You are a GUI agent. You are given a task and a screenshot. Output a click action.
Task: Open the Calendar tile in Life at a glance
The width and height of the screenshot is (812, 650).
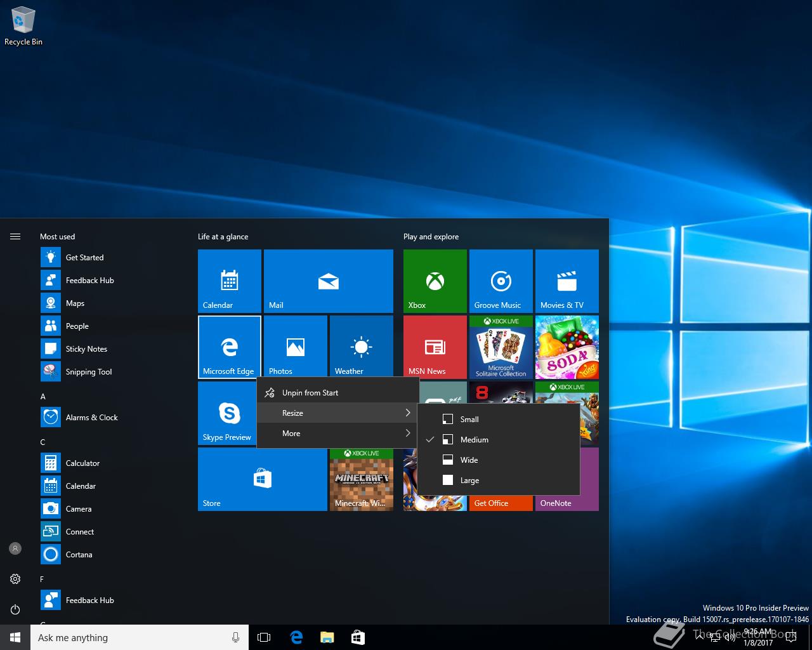[230, 281]
